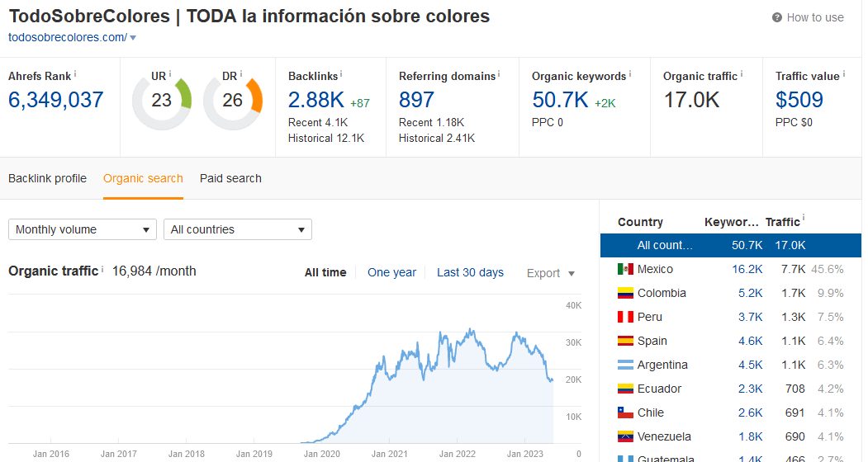The width and height of the screenshot is (868, 462).
Task: Open Chile keywords count 2.6K
Action: click(x=750, y=412)
